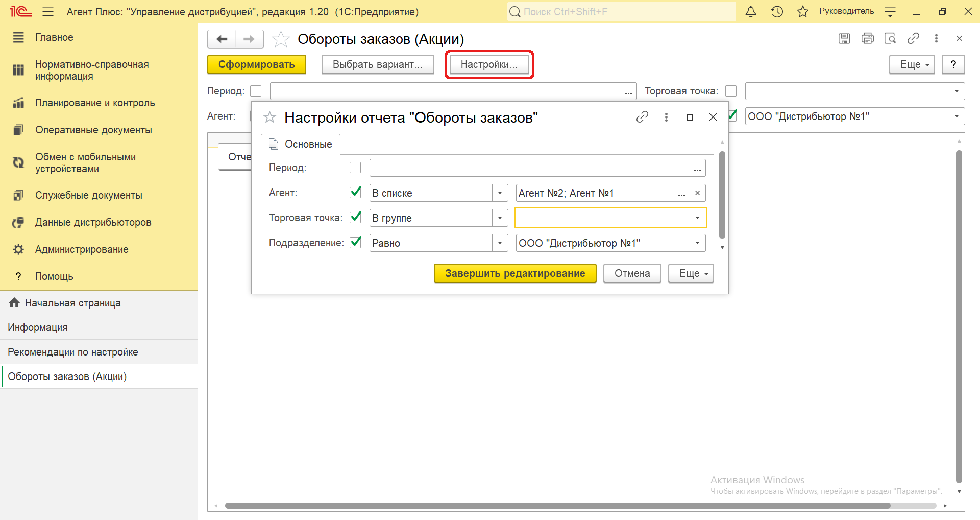980x520 pixels.
Task: Open notifications bell icon
Action: coord(750,11)
